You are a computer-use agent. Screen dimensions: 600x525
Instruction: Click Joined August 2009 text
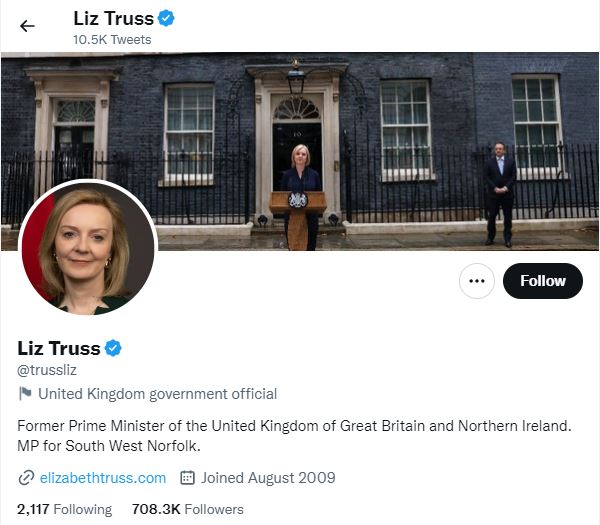(x=268, y=478)
